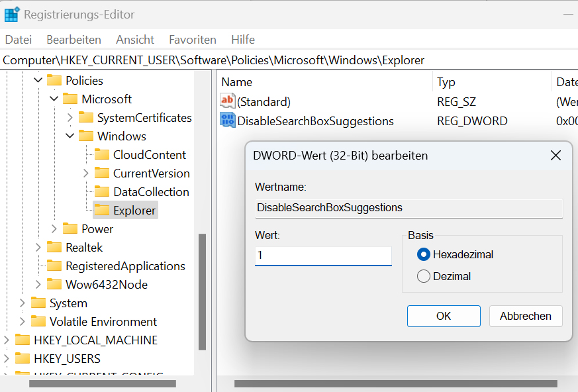Expand the Volatile Environment tree node
The height and width of the screenshot is (392, 578).
click(23, 321)
